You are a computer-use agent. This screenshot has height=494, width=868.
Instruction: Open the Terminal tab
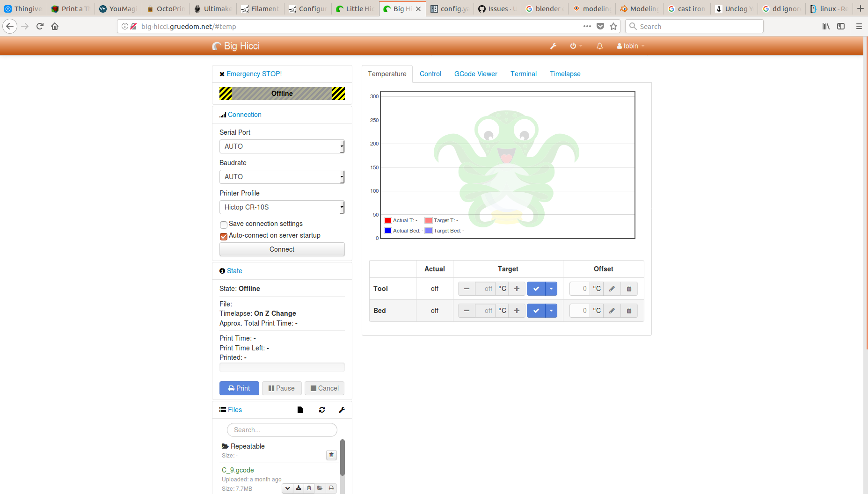click(x=523, y=74)
